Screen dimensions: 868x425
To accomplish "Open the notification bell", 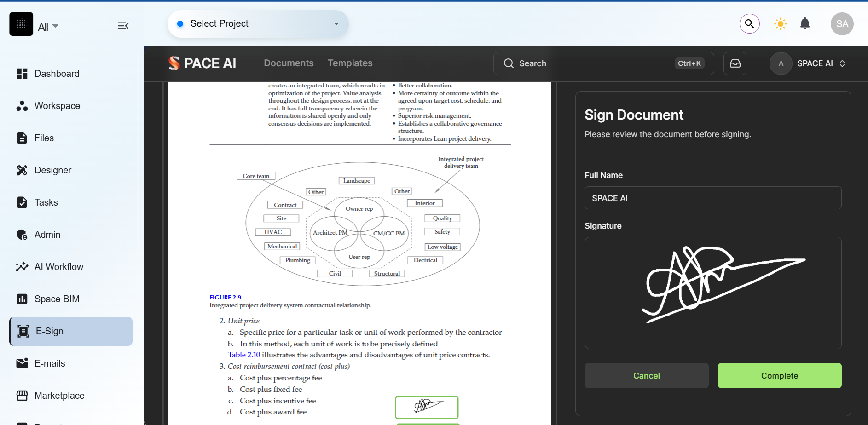I will 805,23.
